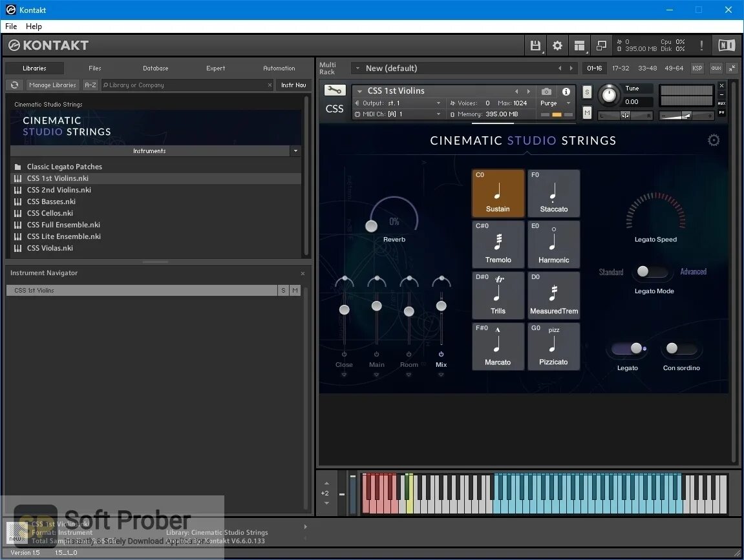Screen dimensions: 744x560
Task: Click the instrument info icon
Action: 566,92
